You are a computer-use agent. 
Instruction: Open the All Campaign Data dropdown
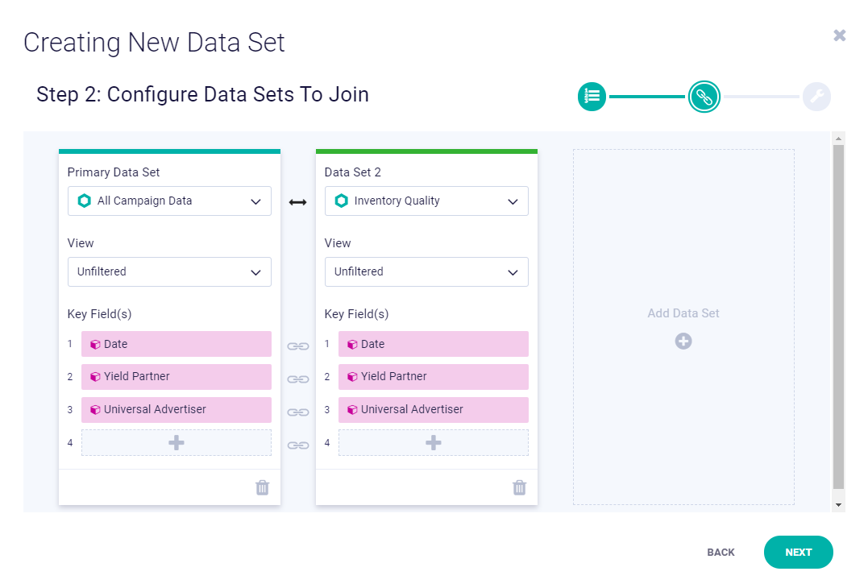click(169, 201)
